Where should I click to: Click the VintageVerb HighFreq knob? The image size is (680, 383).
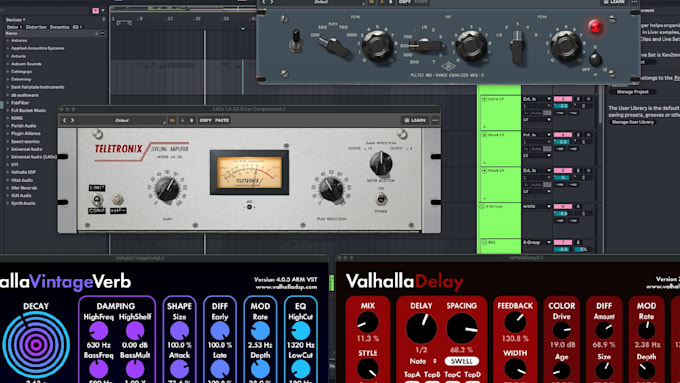[98, 331]
